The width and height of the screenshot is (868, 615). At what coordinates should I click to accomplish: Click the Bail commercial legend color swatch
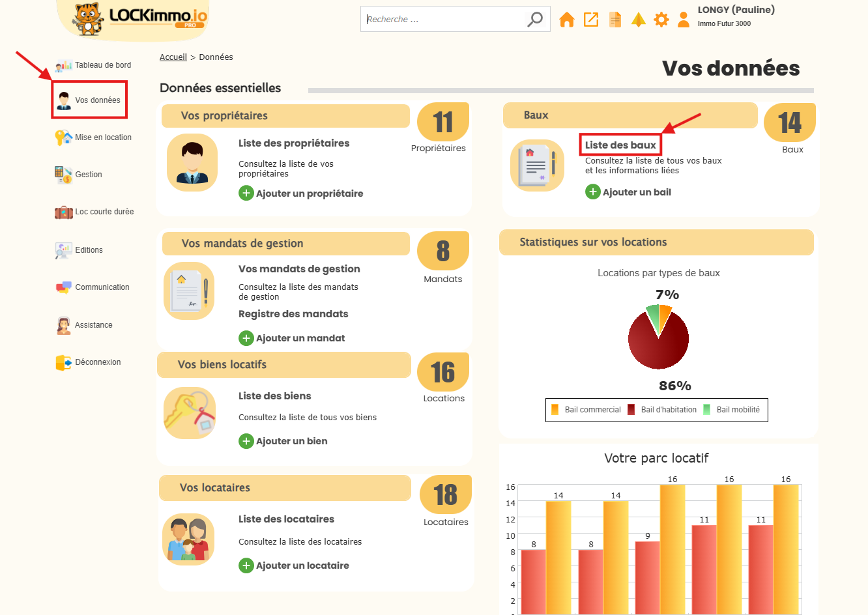point(555,410)
